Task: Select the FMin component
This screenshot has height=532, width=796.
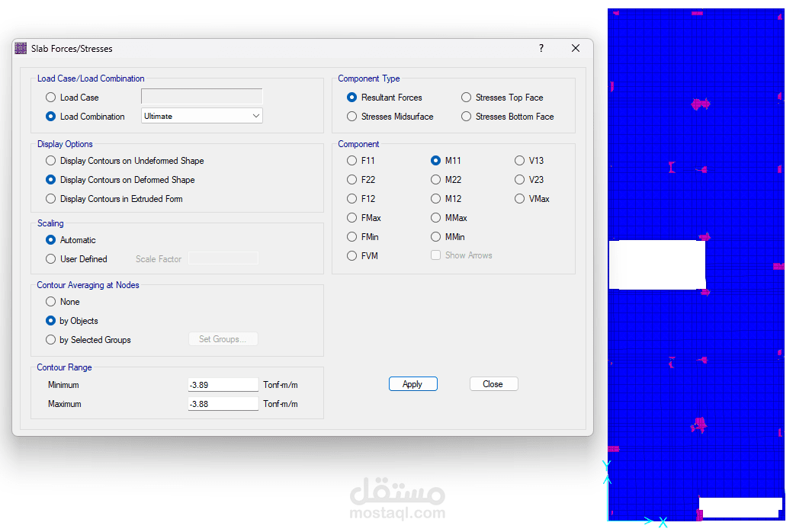Action: click(351, 237)
